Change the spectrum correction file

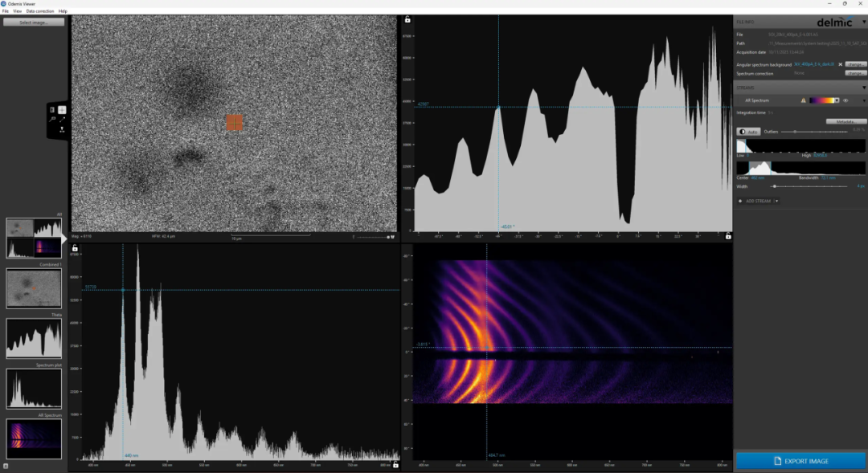[x=856, y=73]
